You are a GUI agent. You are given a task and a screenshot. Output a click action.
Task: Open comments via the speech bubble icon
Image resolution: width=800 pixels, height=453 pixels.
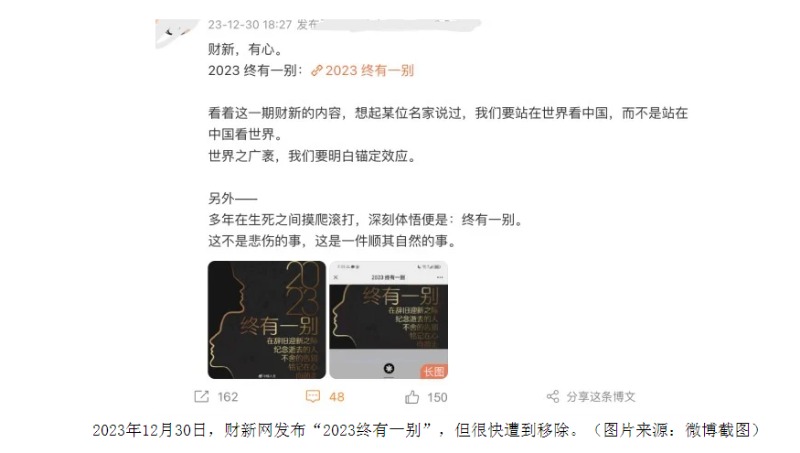point(313,396)
